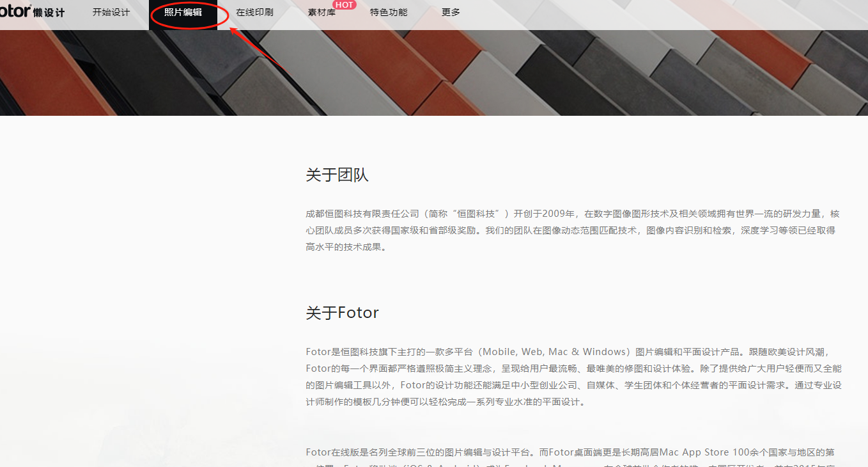Image resolution: width=868 pixels, height=467 pixels.
Task: Open the 素材库 navigation item
Action: coord(322,12)
